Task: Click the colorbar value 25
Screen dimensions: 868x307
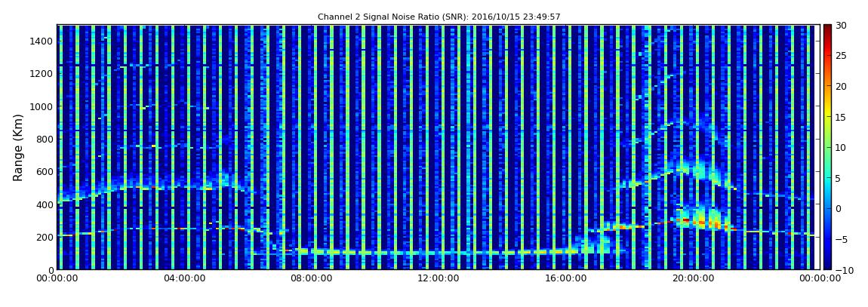Action: (x=840, y=56)
